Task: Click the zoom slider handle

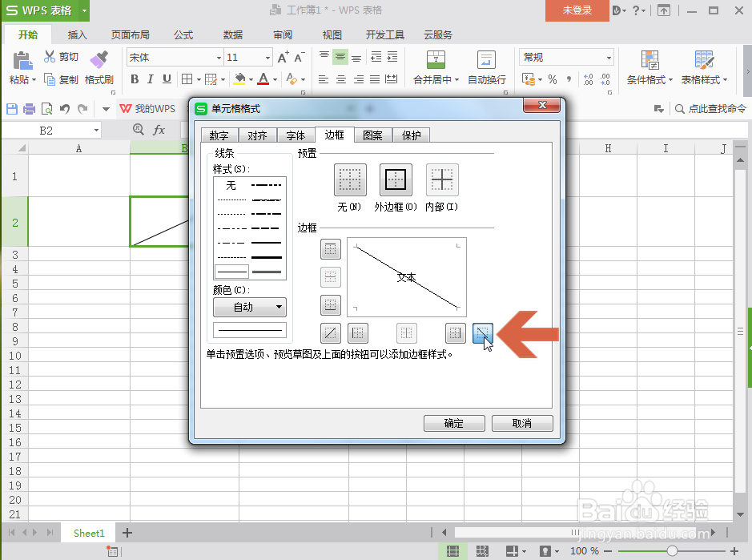Action: (672, 551)
